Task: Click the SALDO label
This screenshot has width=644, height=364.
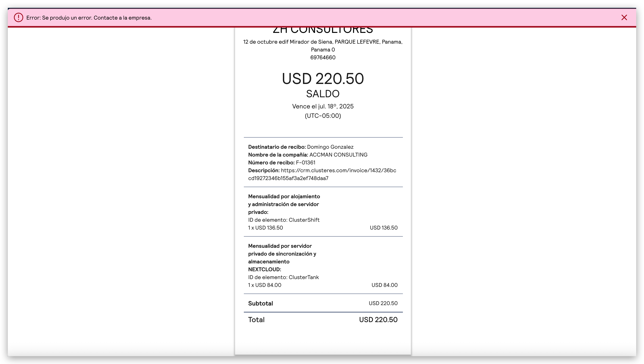Action: 323,94
